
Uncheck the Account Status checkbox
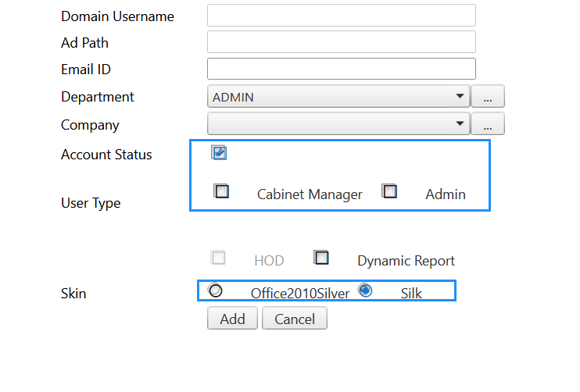220,153
